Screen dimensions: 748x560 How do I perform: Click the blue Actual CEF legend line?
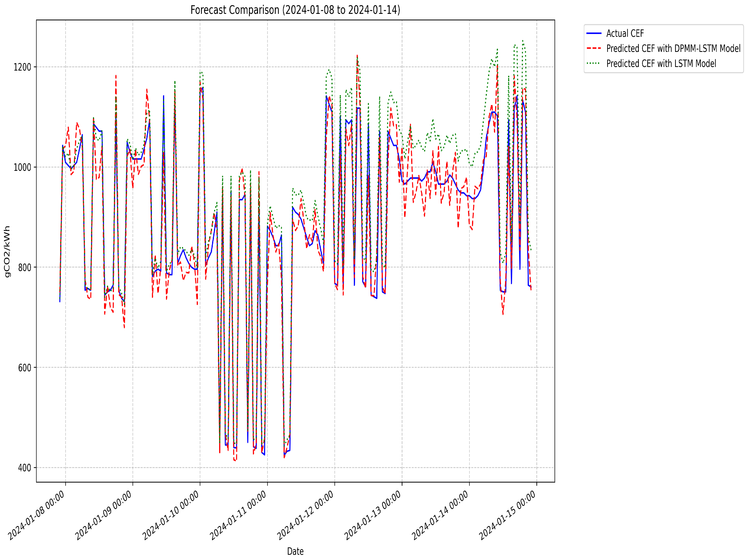[x=594, y=33]
